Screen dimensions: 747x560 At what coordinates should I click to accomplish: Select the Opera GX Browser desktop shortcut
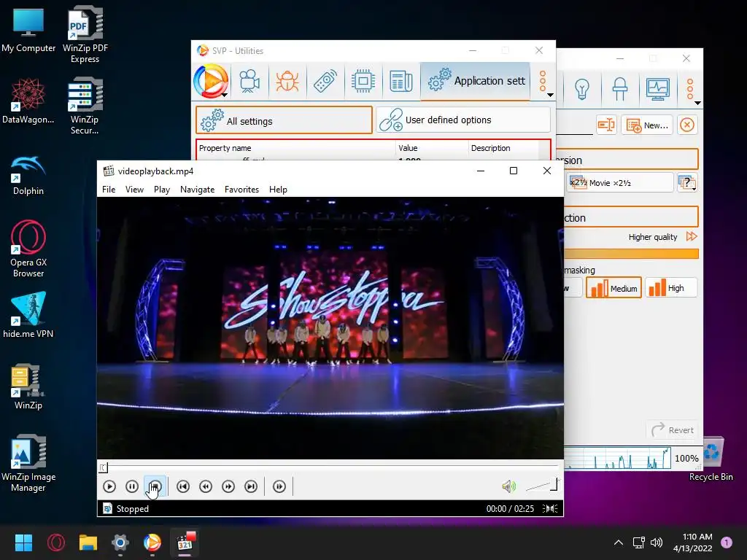point(28,249)
